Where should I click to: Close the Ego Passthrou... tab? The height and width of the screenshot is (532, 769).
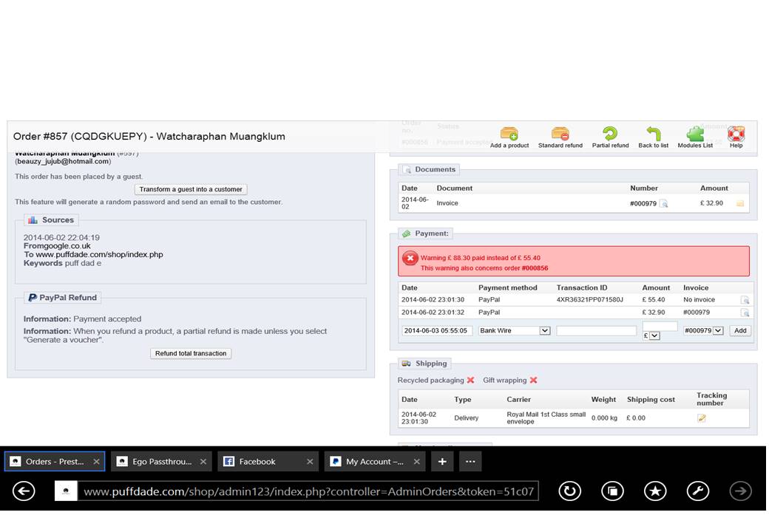(x=203, y=462)
